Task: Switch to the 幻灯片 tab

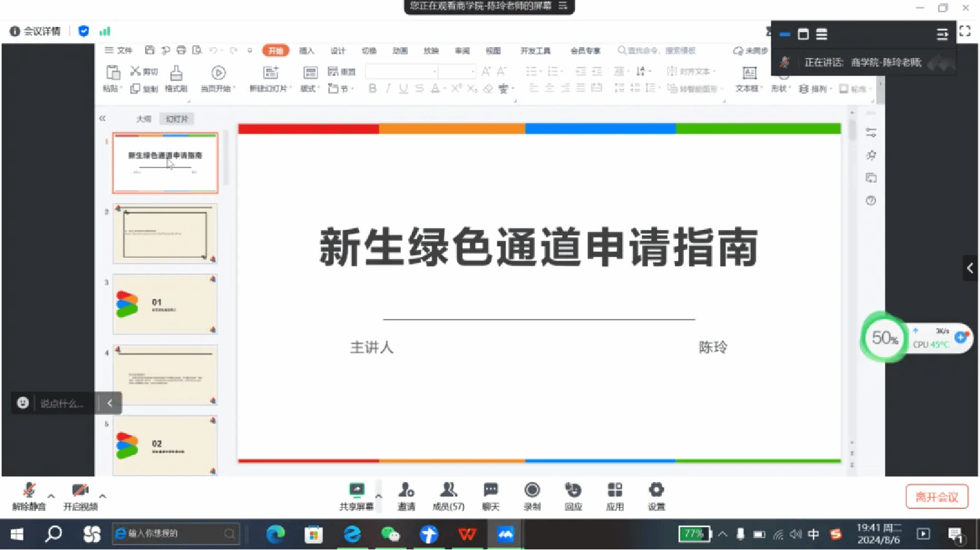Action: tap(177, 119)
